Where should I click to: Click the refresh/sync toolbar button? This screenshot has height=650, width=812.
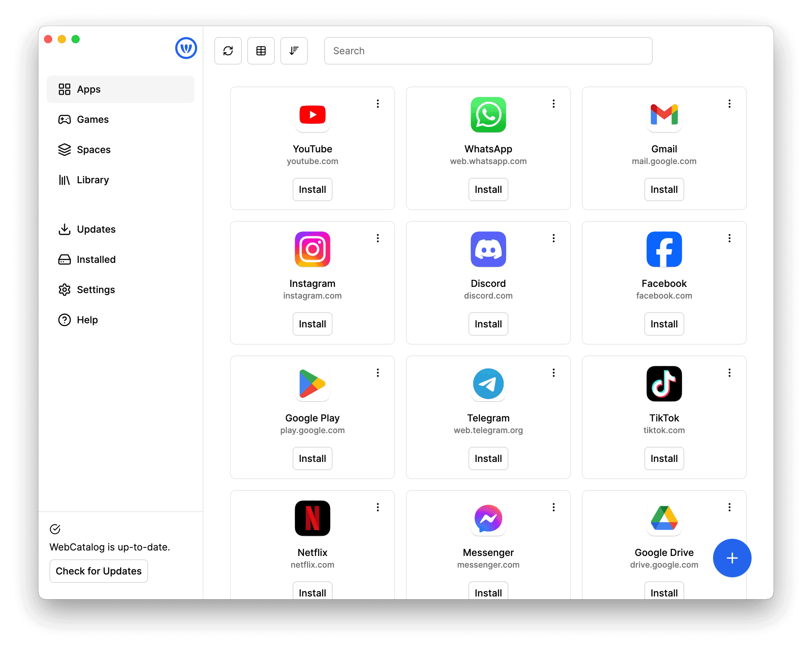(228, 51)
